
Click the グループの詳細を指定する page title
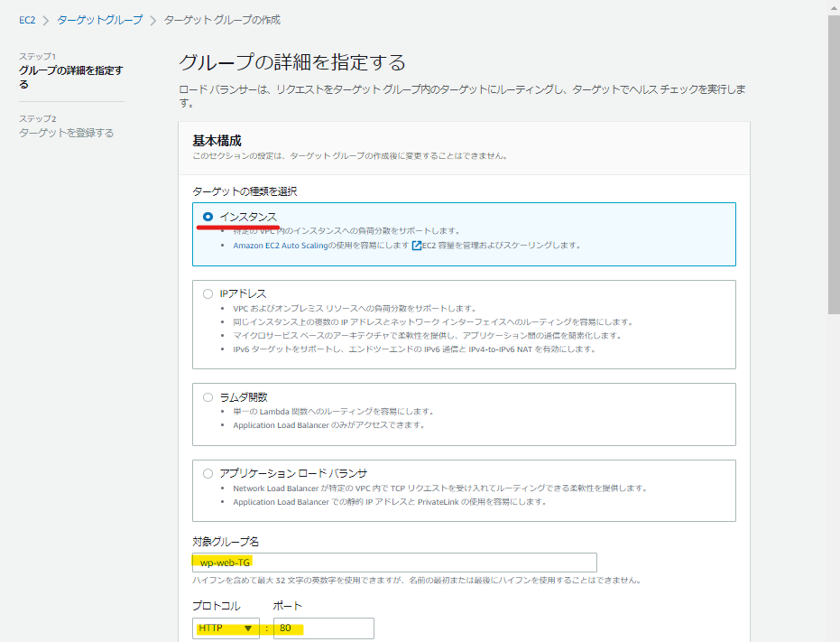tap(292, 62)
